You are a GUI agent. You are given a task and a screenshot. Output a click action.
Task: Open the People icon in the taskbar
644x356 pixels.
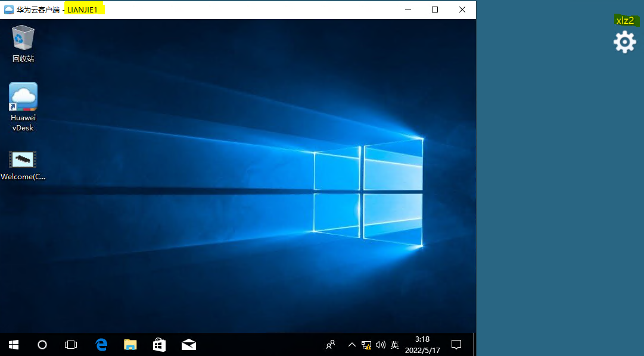click(x=331, y=345)
